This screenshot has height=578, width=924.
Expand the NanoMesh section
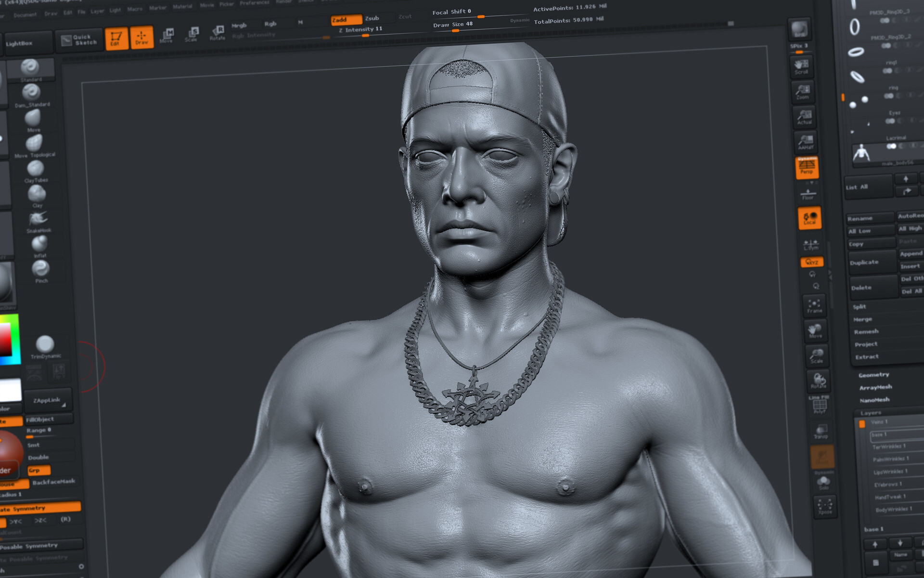pyautogui.click(x=873, y=399)
